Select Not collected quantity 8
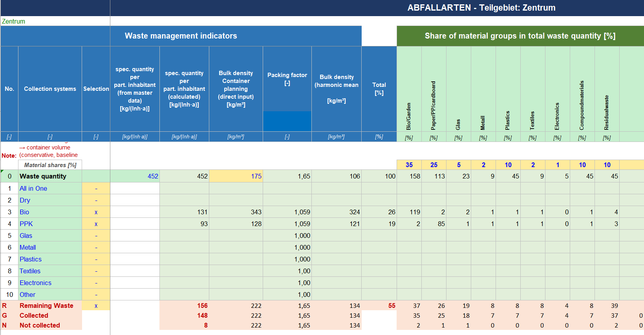The height and width of the screenshot is (335, 644). coord(184,325)
